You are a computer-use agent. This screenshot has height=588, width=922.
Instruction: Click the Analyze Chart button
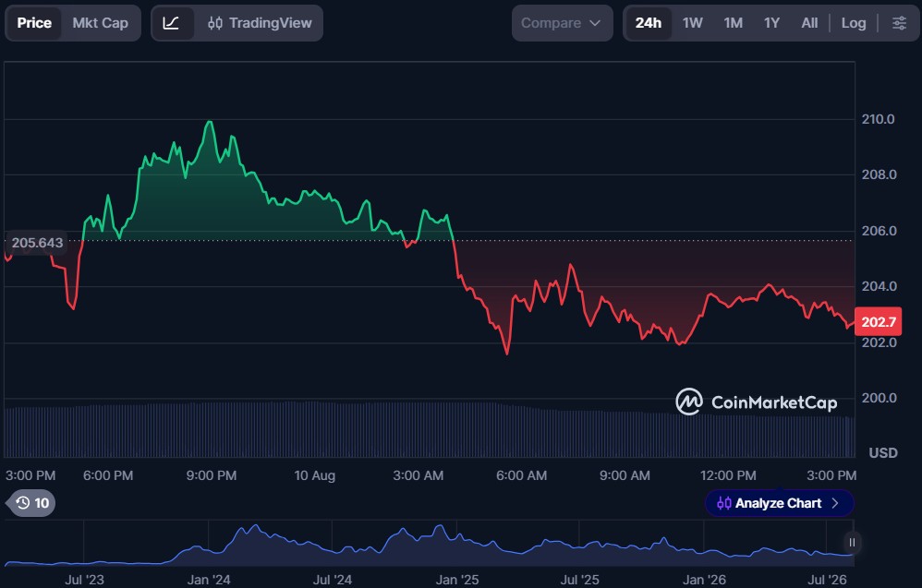(779, 503)
